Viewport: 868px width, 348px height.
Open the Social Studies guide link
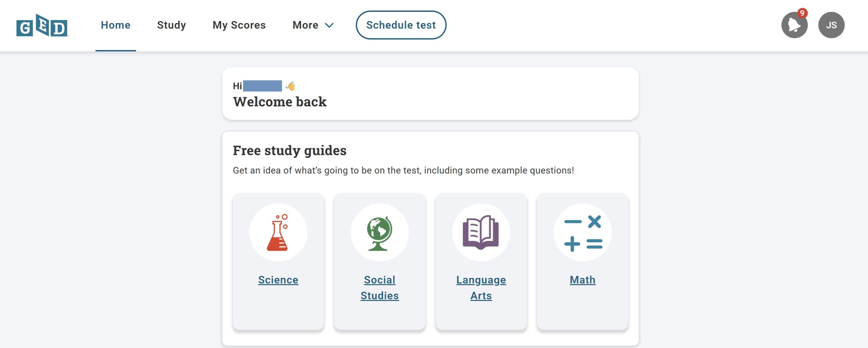(x=379, y=287)
